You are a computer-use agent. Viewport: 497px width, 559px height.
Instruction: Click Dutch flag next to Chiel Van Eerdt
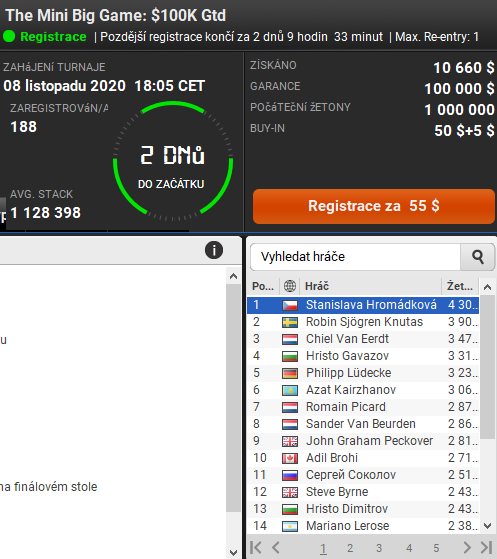point(290,339)
